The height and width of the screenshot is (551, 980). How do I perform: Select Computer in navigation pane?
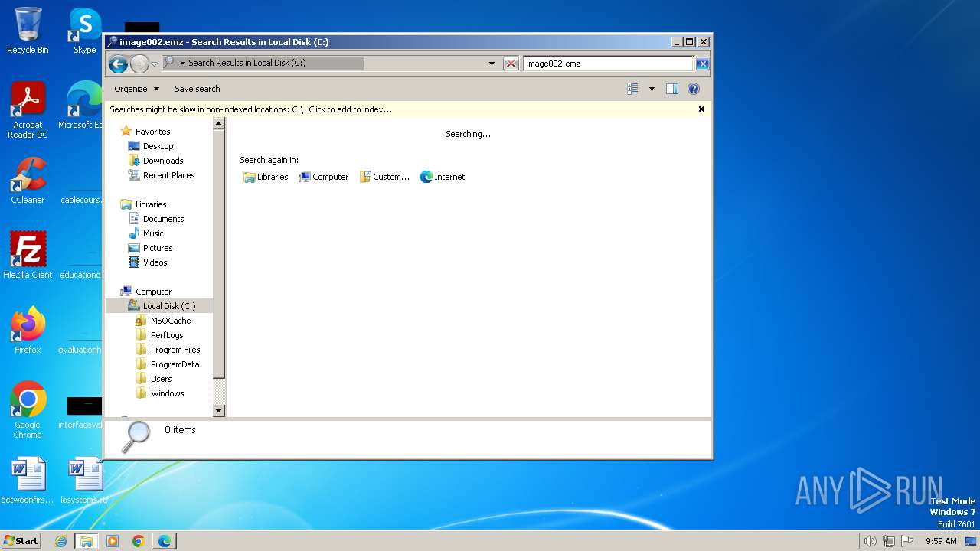pos(153,292)
